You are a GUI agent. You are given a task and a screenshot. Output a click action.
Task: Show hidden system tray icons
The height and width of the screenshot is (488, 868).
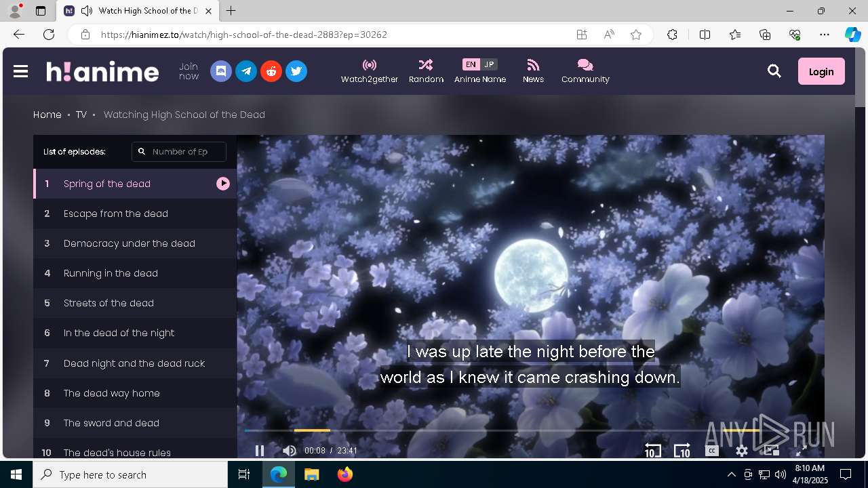(731, 474)
